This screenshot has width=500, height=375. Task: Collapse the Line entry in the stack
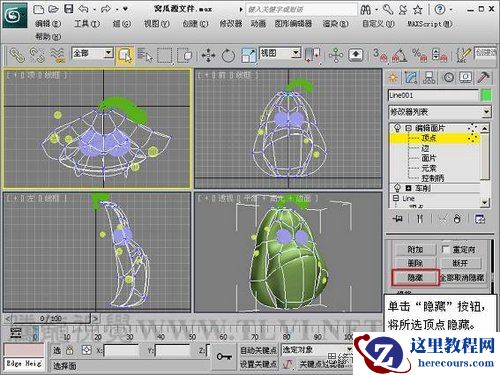(x=396, y=198)
